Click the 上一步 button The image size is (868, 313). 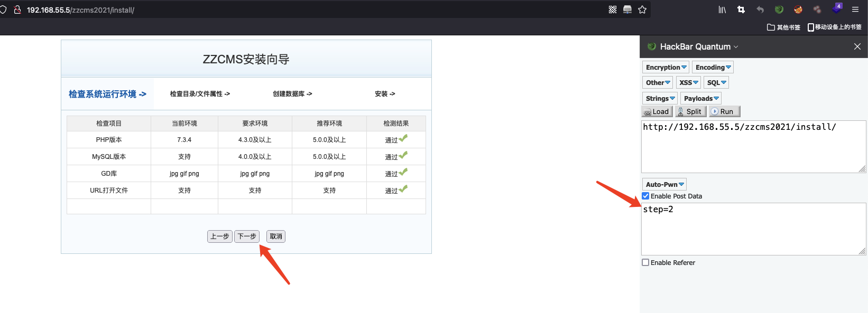tap(220, 236)
